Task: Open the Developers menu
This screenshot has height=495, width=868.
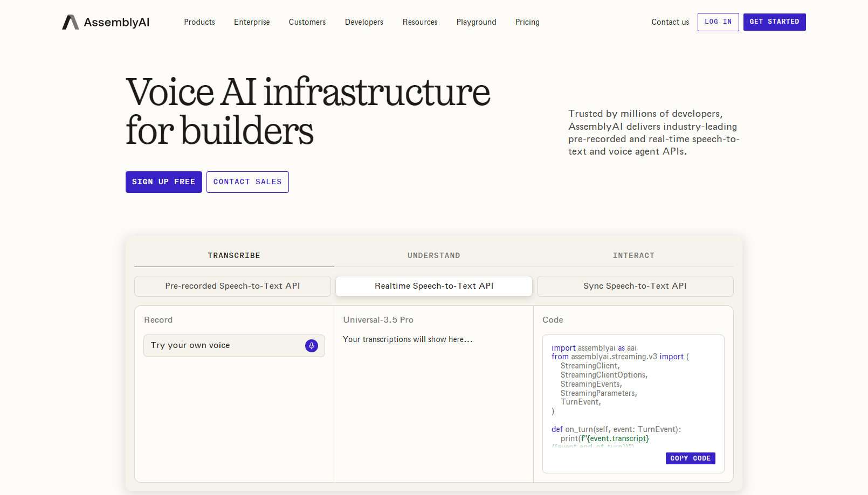Action: 364,22
